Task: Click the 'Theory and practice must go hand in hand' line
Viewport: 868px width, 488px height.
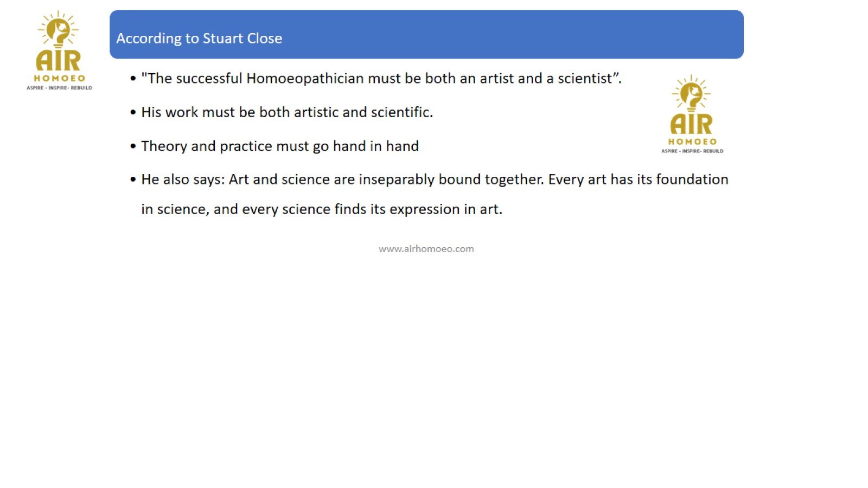Action: 280,146
